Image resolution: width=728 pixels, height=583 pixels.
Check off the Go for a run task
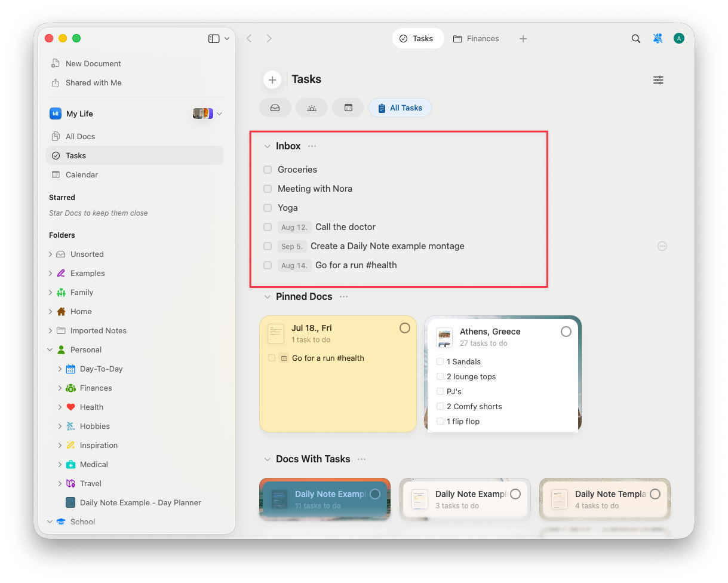pos(267,265)
